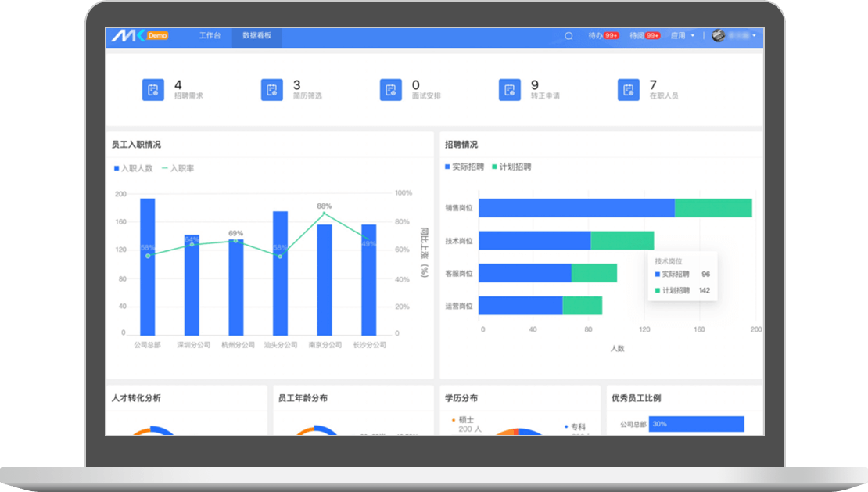The image size is (868, 492).
Task: Open the user account dropdown arrow
Action: pos(754,36)
